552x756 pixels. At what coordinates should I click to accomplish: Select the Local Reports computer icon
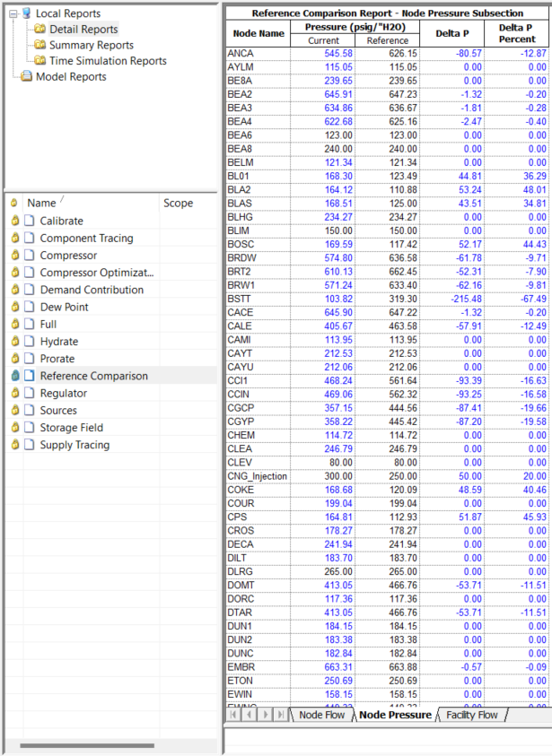(x=27, y=13)
